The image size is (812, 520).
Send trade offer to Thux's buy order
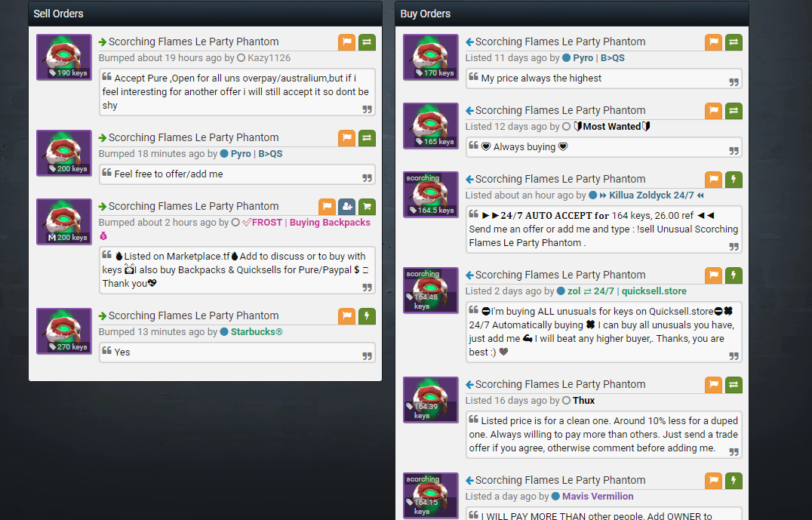point(734,385)
